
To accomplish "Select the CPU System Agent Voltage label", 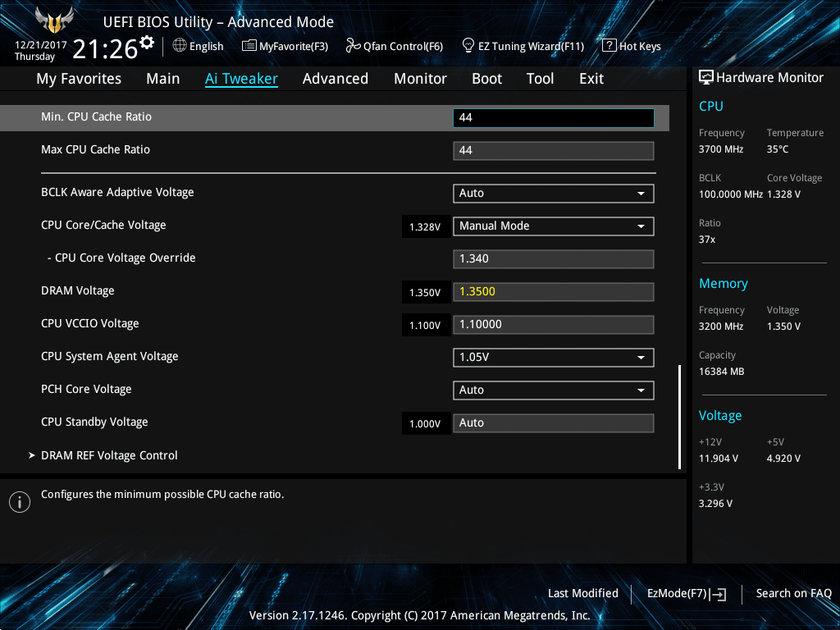I will click(x=110, y=356).
